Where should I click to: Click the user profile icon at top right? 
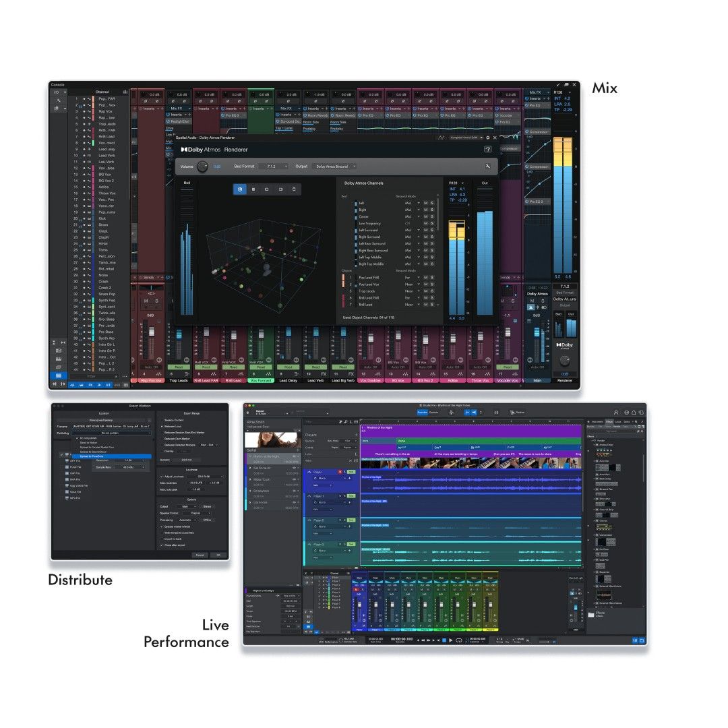point(616,413)
